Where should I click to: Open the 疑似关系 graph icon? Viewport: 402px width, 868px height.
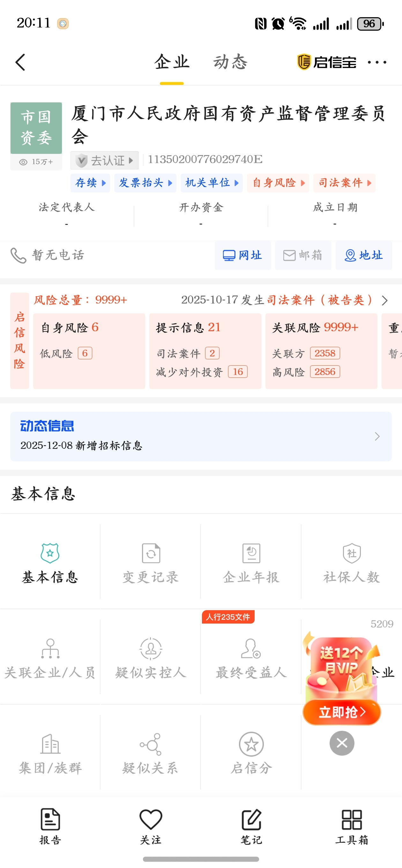[x=151, y=744]
